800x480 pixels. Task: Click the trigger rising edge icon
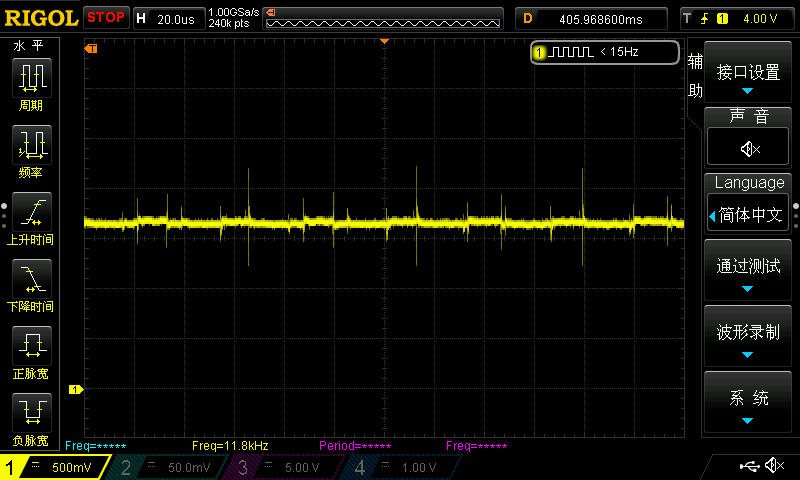point(705,19)
